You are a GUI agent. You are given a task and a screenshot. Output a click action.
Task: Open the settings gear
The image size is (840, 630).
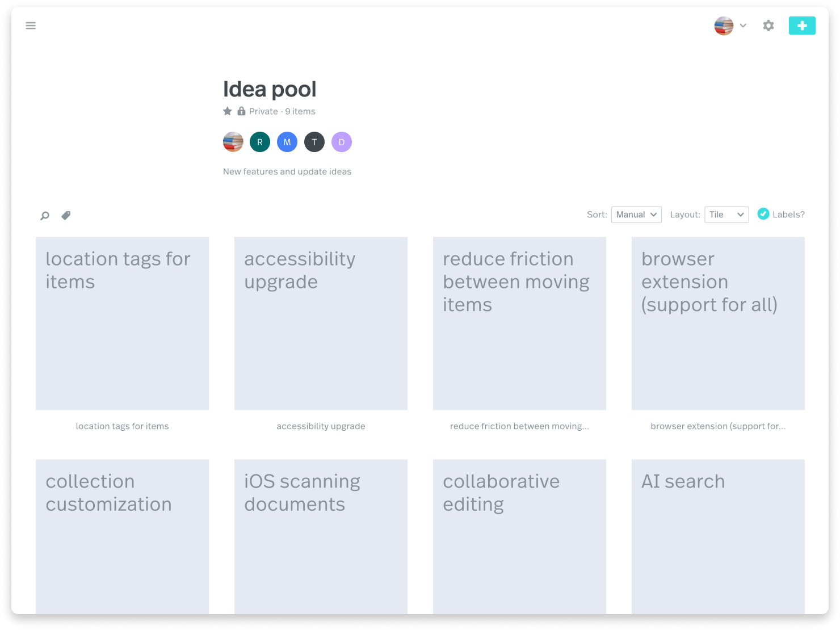(x=768, y=26)
